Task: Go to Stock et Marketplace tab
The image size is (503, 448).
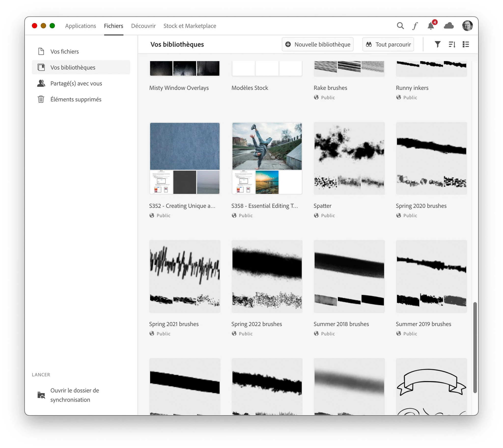Action: pos(190,26)
